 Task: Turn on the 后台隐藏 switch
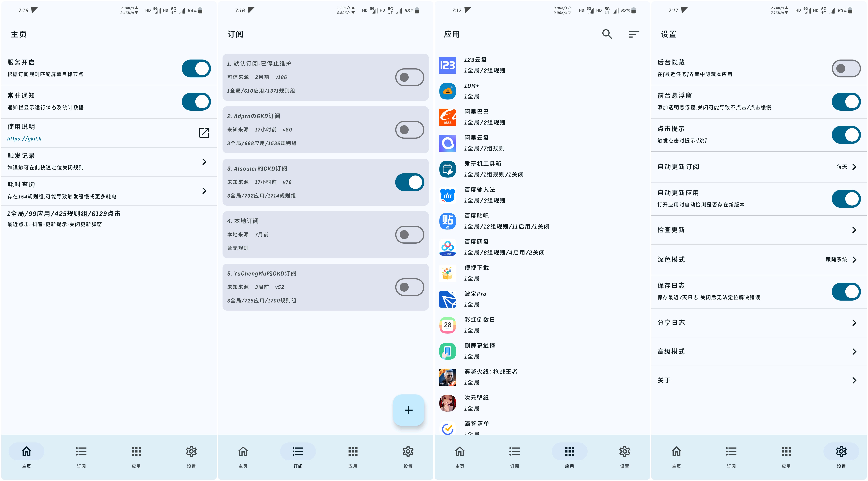point(846,68)
